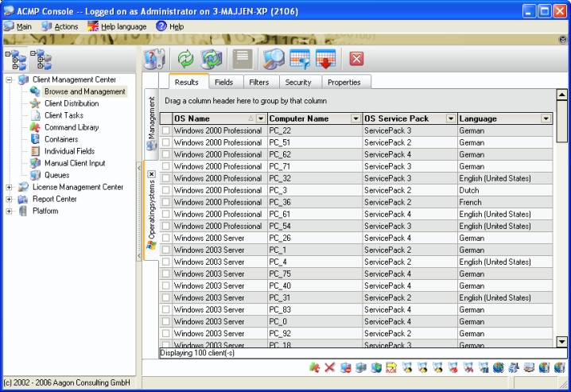Screen dimensions: 571x392
Task: Click the red X cancel toolbar button
Action: tap(355, 59)
